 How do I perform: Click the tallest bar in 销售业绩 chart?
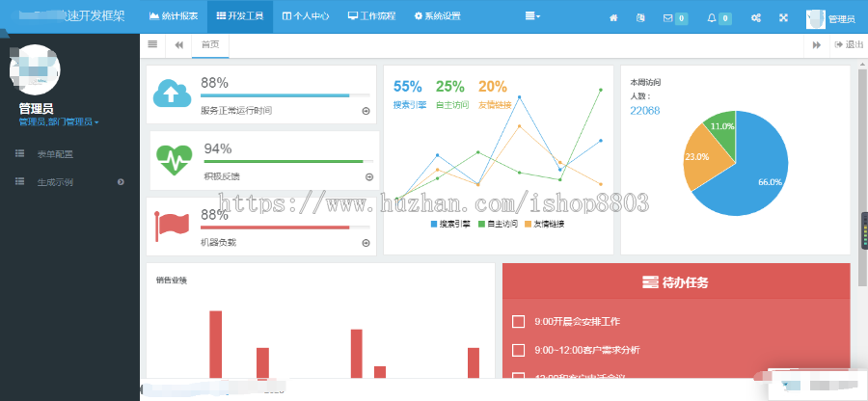pos(215,344)
